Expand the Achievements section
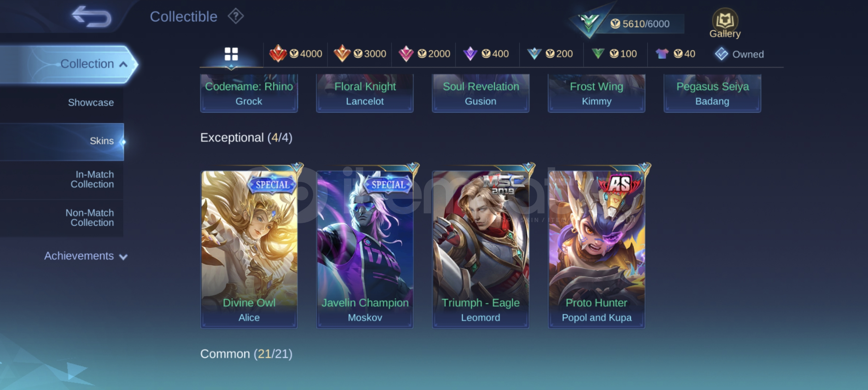The image size is (868, 390). tap(86, 256)
